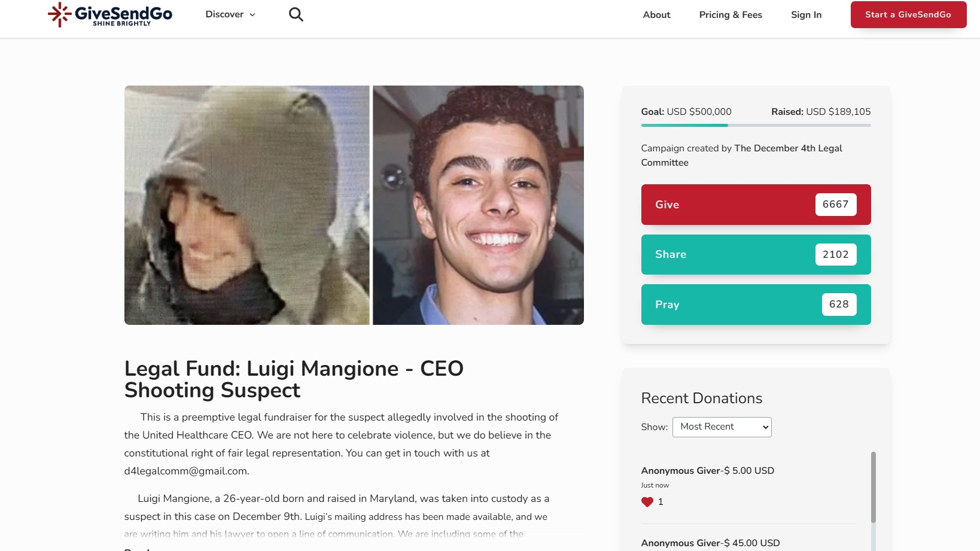Open the Most Recent sort dropdown
This screenshot has width=980, height=551.
coord(722,427)
